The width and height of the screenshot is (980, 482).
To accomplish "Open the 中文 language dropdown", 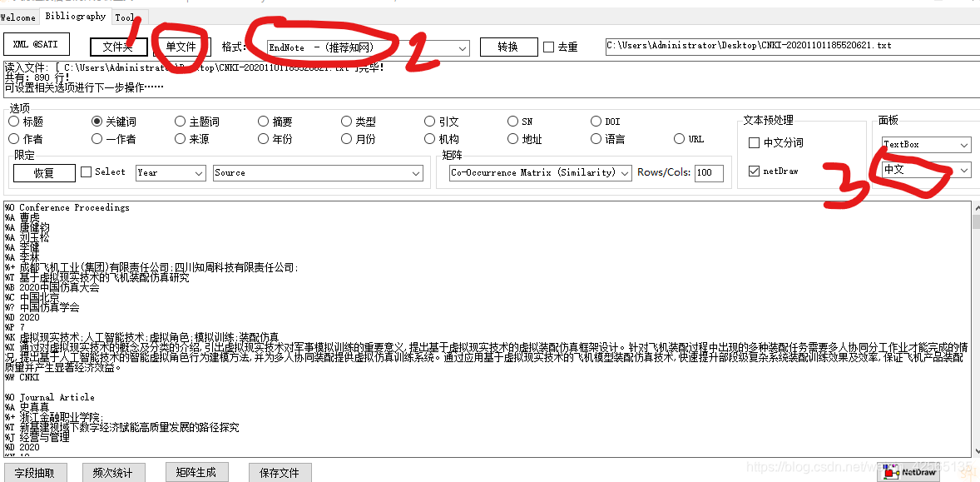I will coord(926,170).
